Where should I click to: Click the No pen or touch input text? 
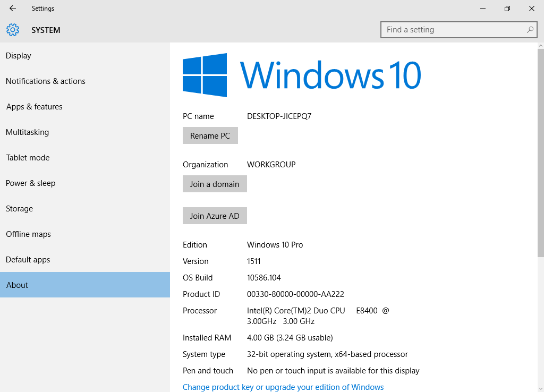(x=333, y=371)
